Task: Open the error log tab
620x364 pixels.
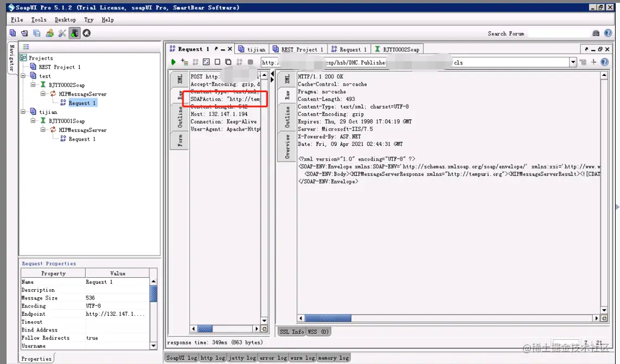Action: click(273, 357)
